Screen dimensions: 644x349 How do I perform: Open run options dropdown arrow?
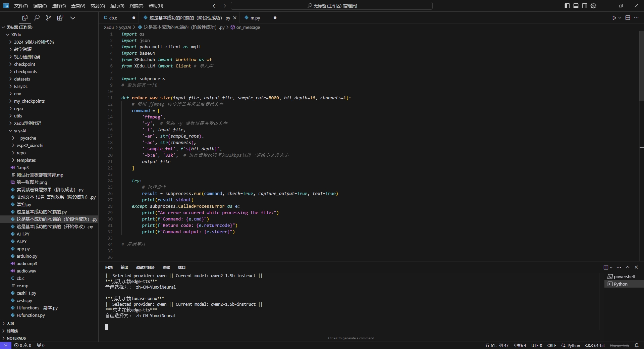[620, 18]
